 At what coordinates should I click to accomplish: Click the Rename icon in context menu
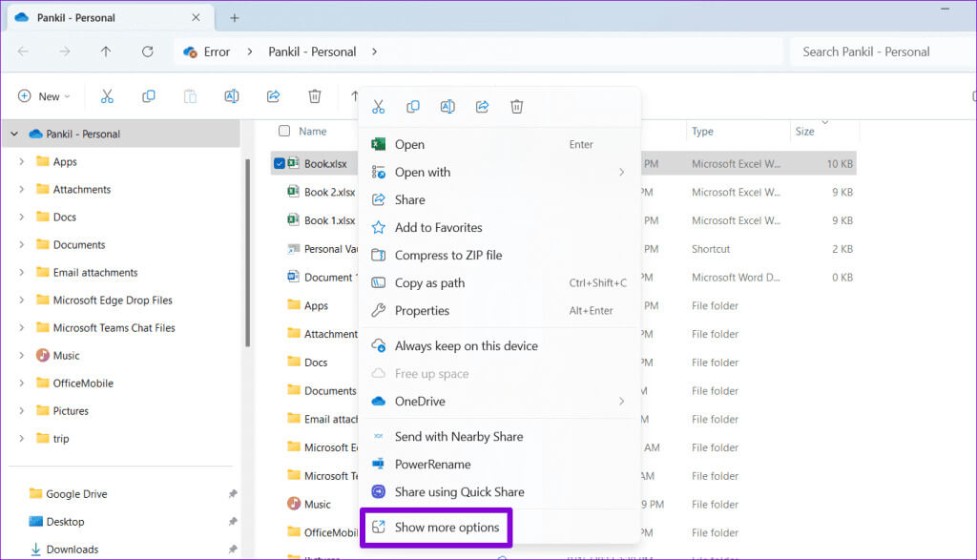click(x=447, y=107)
